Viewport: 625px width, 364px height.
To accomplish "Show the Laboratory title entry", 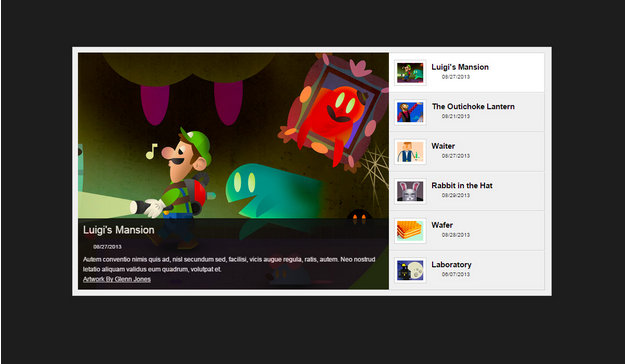I will click(451, 264).
